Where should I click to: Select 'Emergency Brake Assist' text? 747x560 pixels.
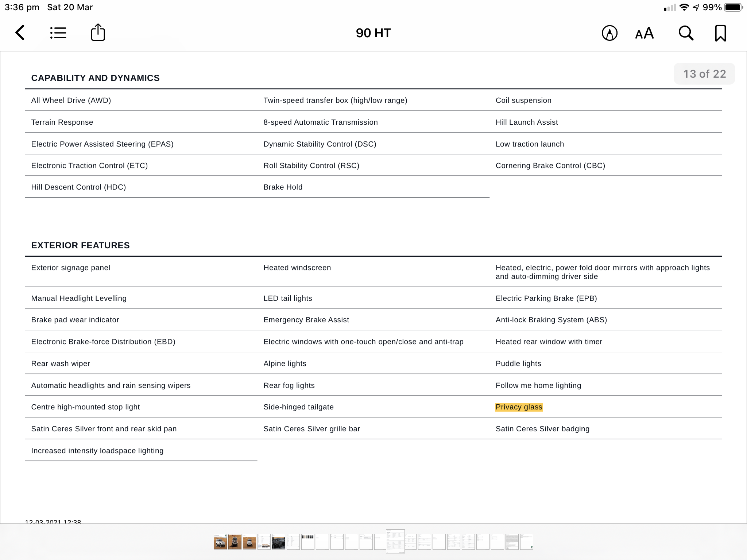click(x=306, y=320)
